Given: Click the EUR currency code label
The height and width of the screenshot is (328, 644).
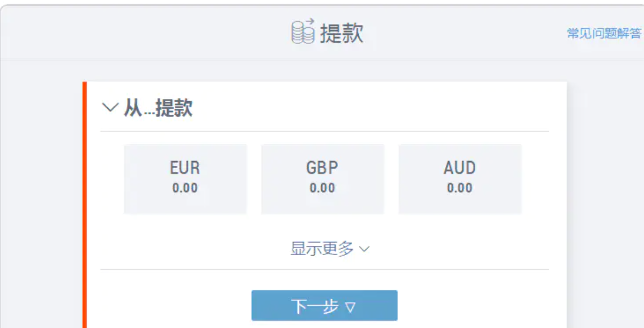Looking at the screenshot, I should pos(185,168).
